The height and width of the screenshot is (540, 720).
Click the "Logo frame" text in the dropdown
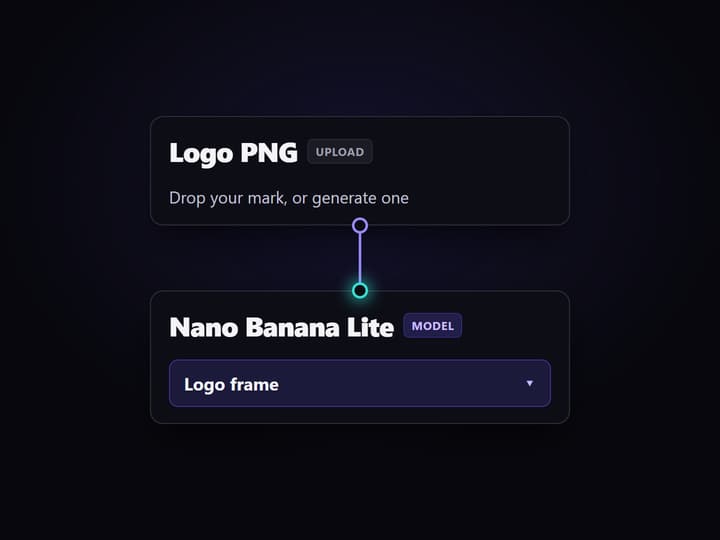tap(231, 384)
